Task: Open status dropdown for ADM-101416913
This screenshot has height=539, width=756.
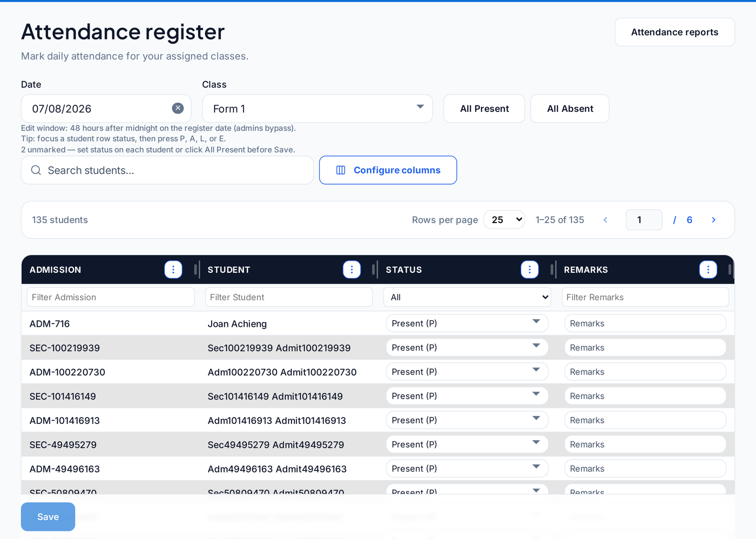Action: coord(467,420)
